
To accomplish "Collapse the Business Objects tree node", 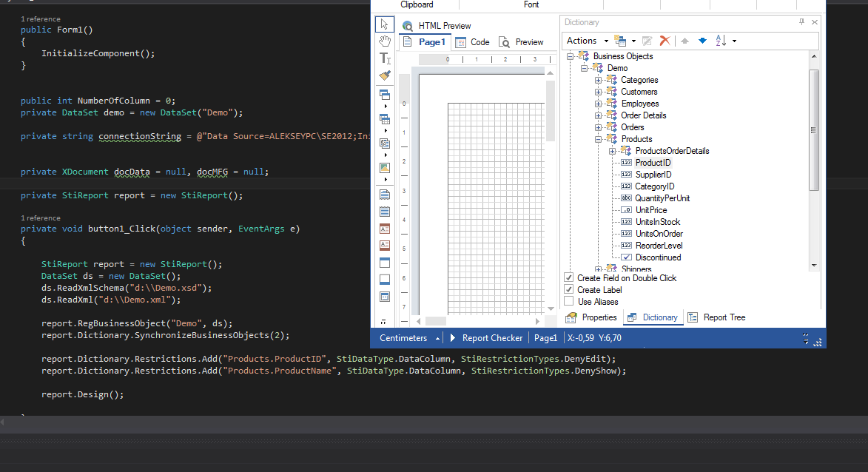I will [x=571, y=56].
